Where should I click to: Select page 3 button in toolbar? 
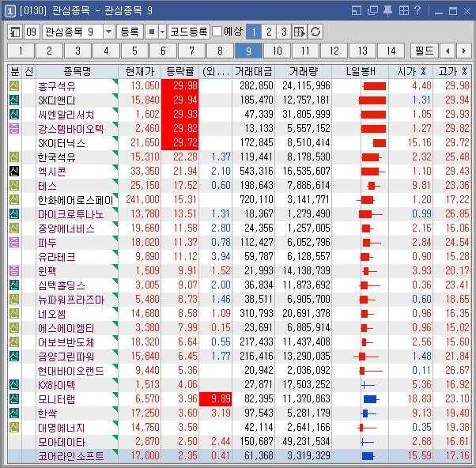pyautogui.click(x=284, y=32)
